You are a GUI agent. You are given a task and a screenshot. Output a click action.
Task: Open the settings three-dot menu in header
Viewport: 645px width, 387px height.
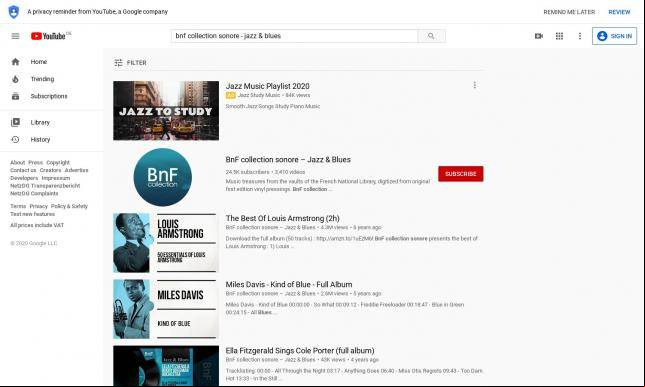point(580,36)
